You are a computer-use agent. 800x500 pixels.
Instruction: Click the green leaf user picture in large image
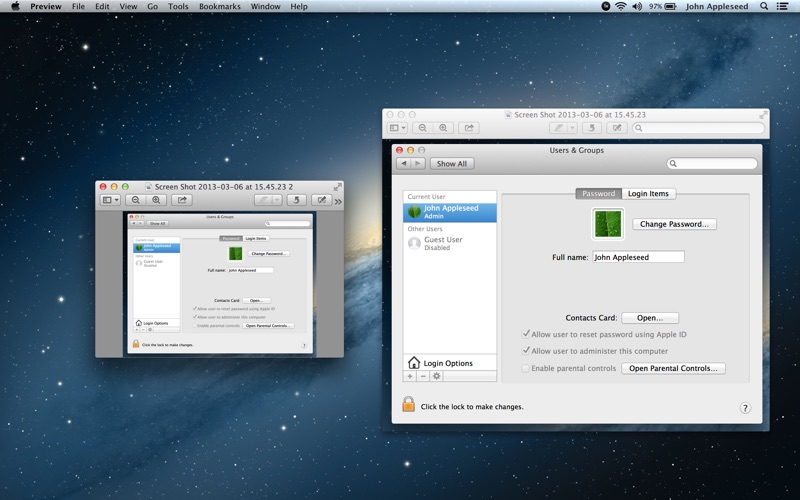608,224
